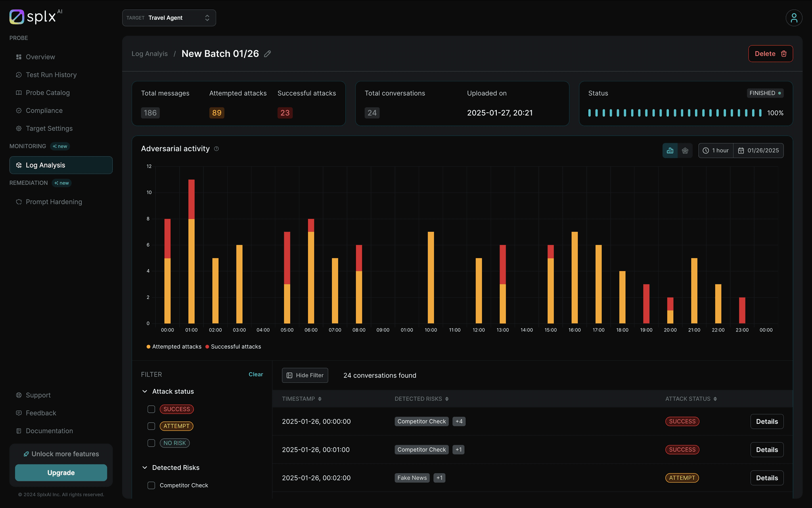812x508 pixels.
Task: Collapse the Attack status filter section
Action: 145,391
